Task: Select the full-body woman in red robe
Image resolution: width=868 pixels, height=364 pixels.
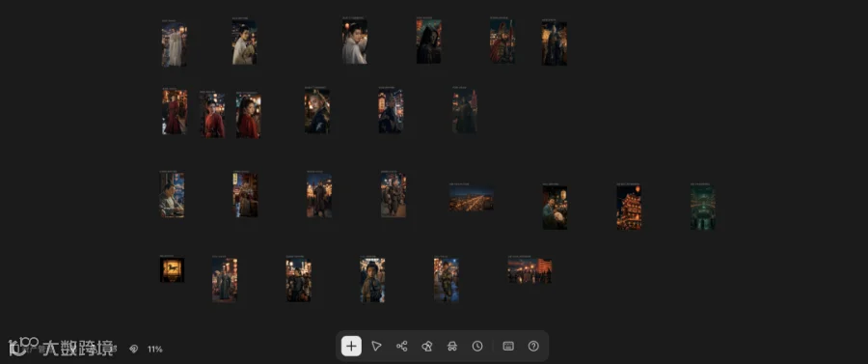Action: tap(175, 112)
